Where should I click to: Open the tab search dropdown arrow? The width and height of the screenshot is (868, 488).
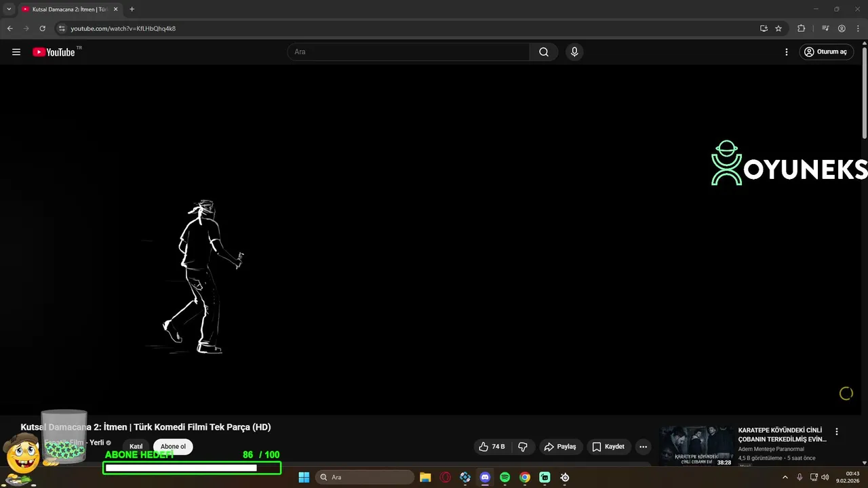coord(9,9)
